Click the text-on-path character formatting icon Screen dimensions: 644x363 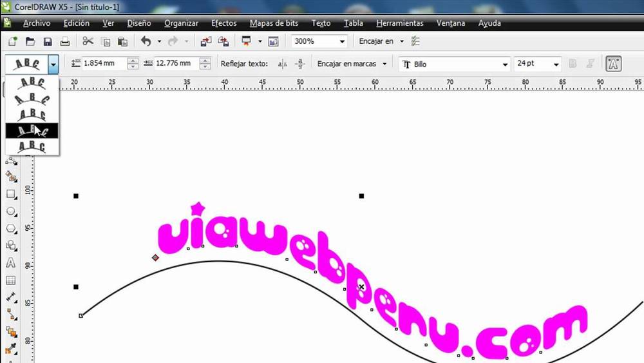613,64
